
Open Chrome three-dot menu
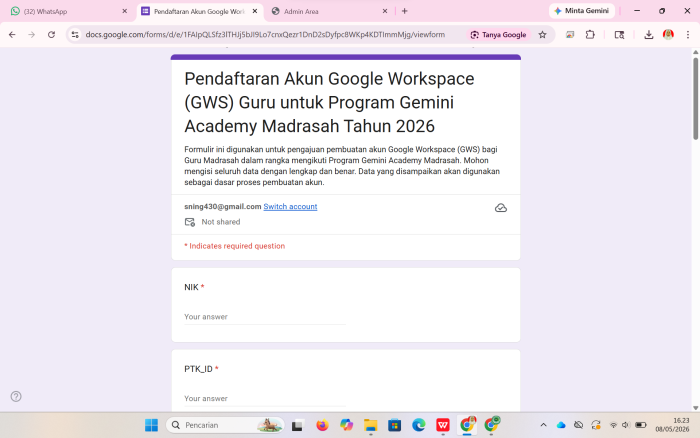tap(688, 34)
